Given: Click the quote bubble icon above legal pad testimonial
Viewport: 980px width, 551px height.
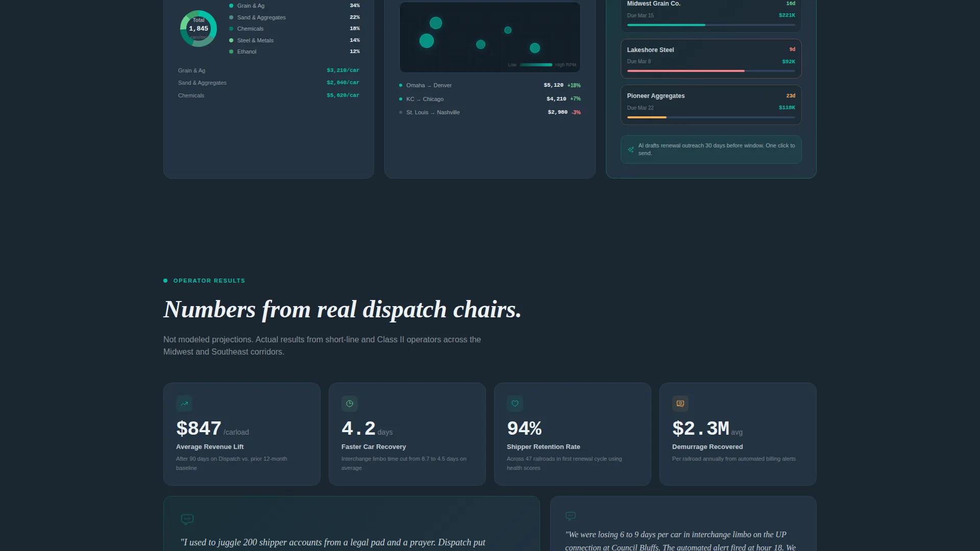Looking at the screenshot, I should coord(187,519).
